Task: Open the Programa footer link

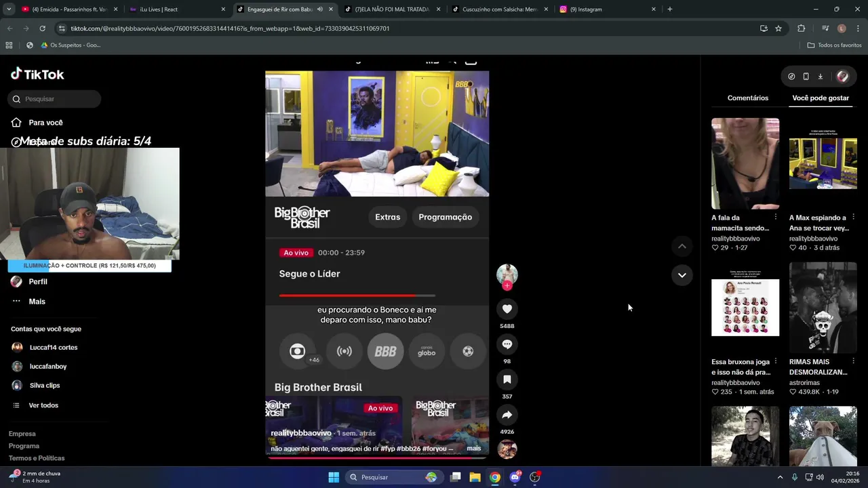Action: point(24,446)
